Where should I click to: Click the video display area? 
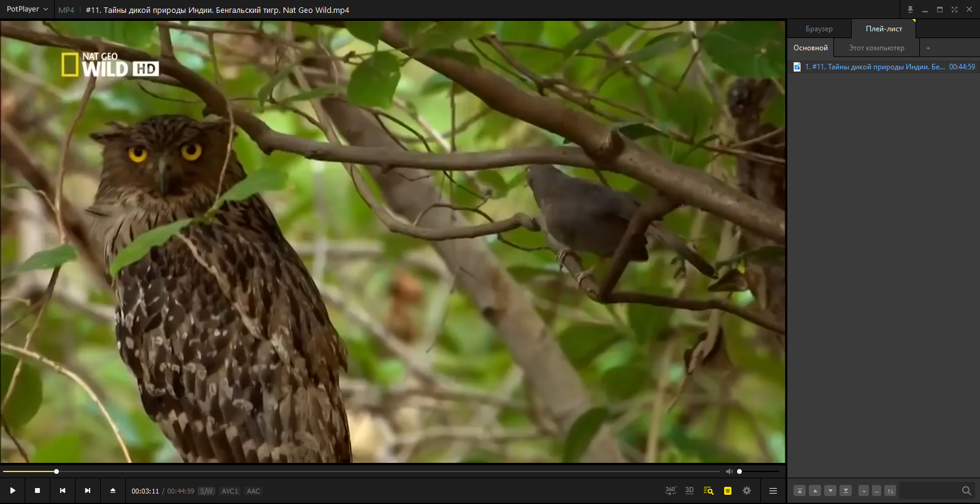pyautogui.click(x=393, y=242)
